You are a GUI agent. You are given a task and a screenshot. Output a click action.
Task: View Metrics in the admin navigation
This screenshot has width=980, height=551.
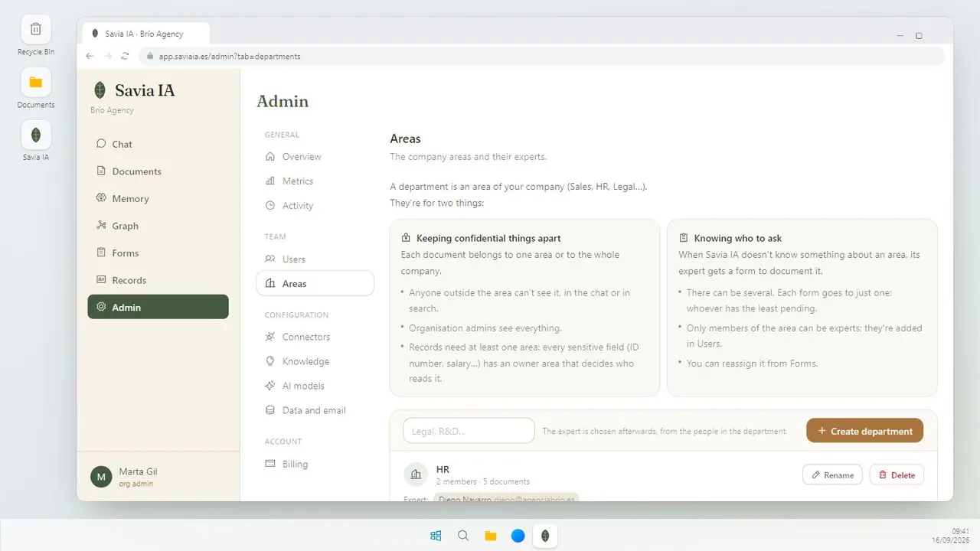(315, 181)
